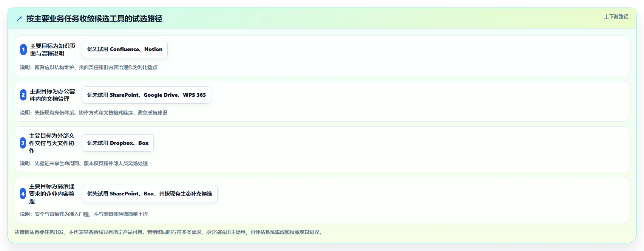Click the arrow icon beside the panel title
The image size is (644, 251).
coord(19,19)
